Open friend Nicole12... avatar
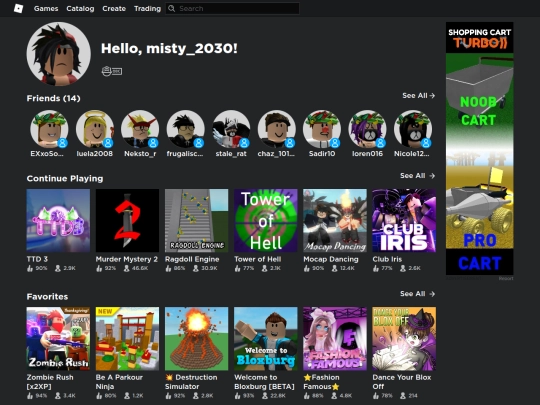The height and width of the screenshot is (405, 540). tap(413, 129)
